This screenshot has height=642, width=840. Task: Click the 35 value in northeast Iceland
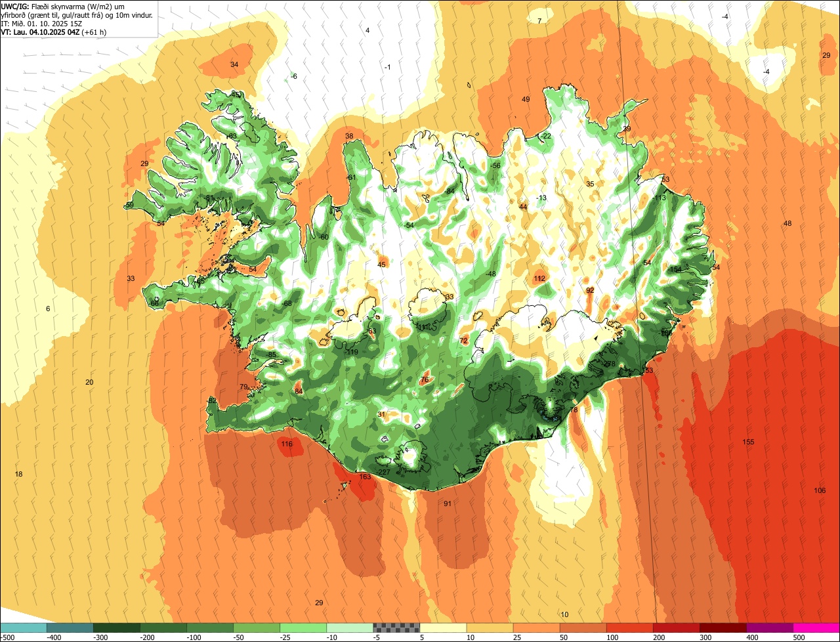tap(590, 184)
